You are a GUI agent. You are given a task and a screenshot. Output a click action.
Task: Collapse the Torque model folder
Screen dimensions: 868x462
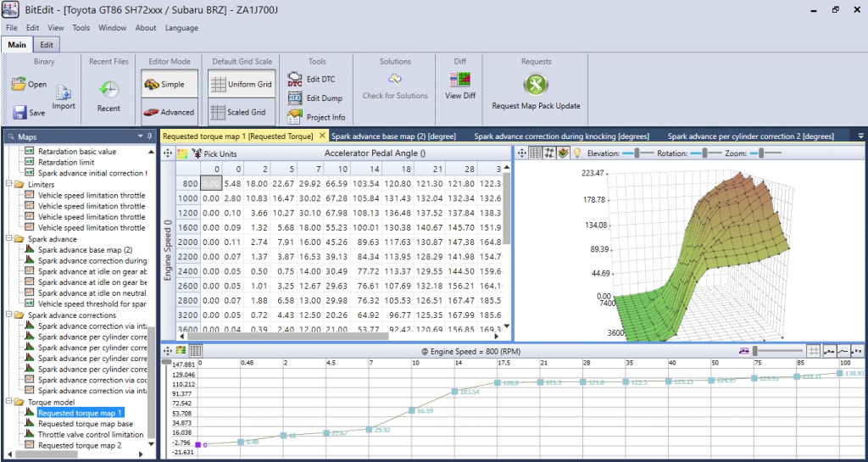pyautogui.click(x=9, y=403)
